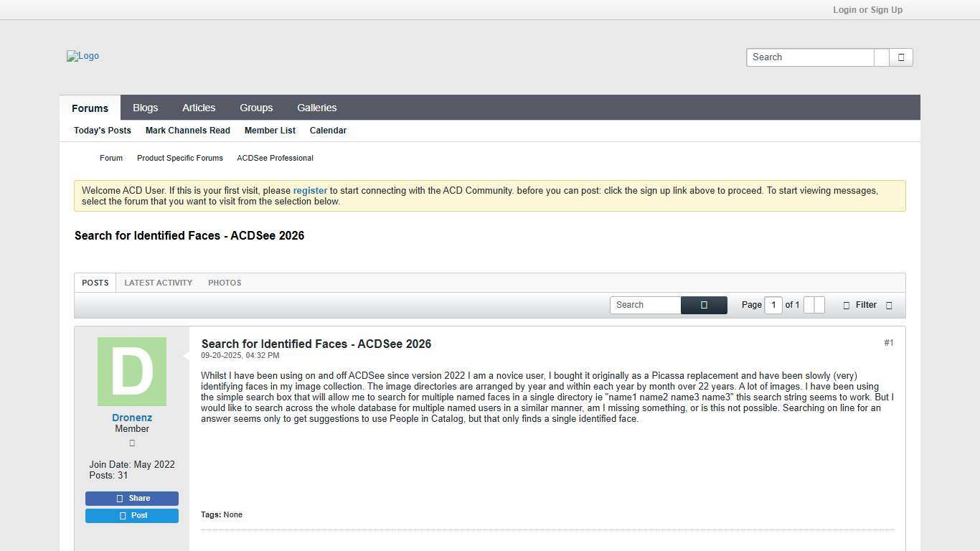Viewport: 980px width, 551px height.
Task: Click the page number input field
Action: [773, 305]
